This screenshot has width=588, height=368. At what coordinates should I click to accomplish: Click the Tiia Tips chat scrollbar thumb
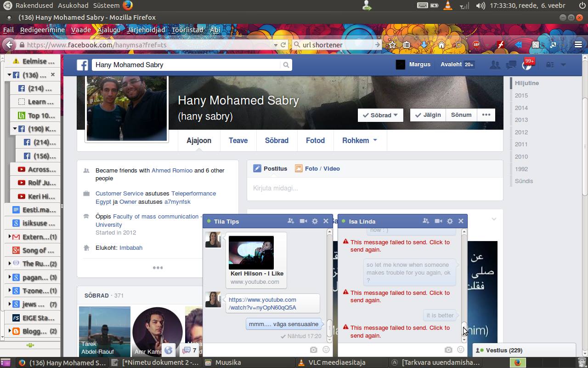(x=329, y=327)
